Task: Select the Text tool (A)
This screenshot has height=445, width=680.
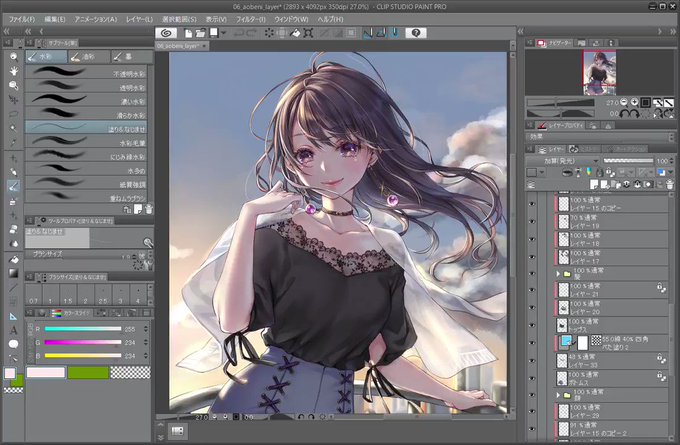Action: pyautogui.click(x=13, y=330)
